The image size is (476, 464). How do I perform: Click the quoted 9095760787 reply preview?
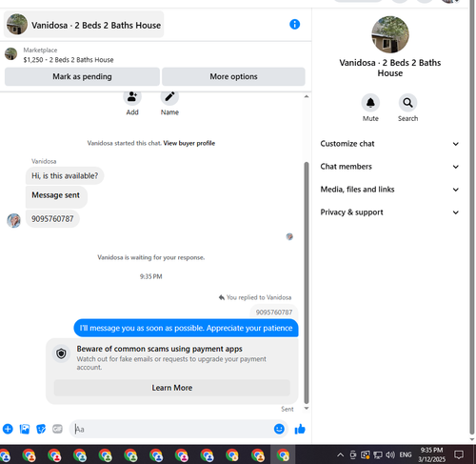[274, 312]
